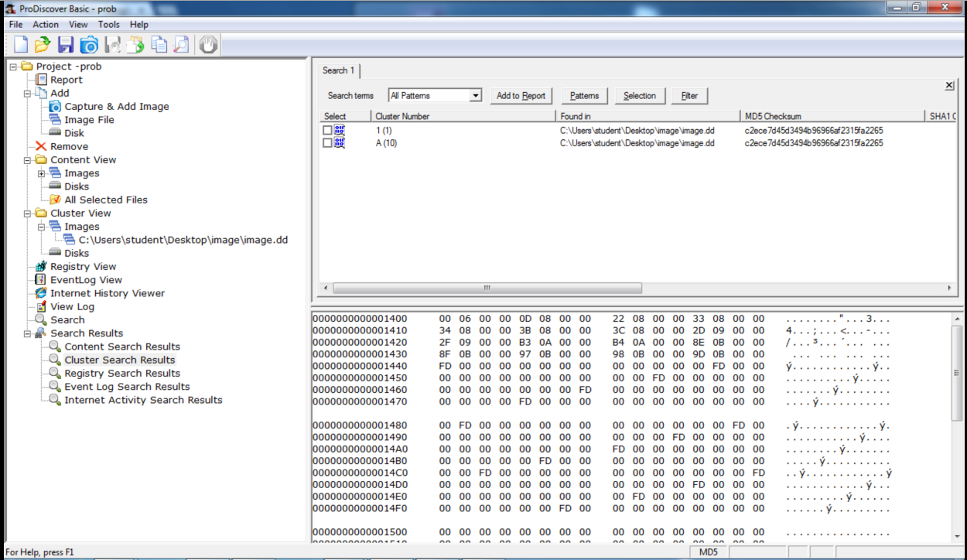The height and width of the screenshot is (560, 967).
Task: Check the box for cluster A (10) result
Action: pyautogui.click(x=327, y=143)
